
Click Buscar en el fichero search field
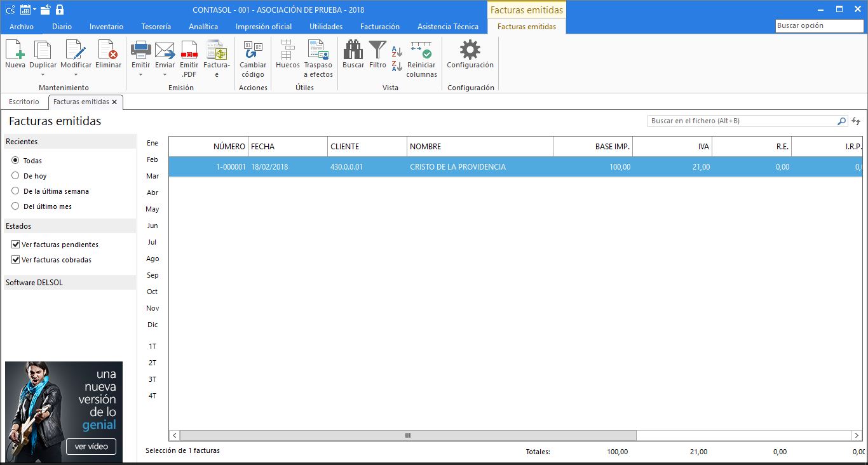[742, 121]
